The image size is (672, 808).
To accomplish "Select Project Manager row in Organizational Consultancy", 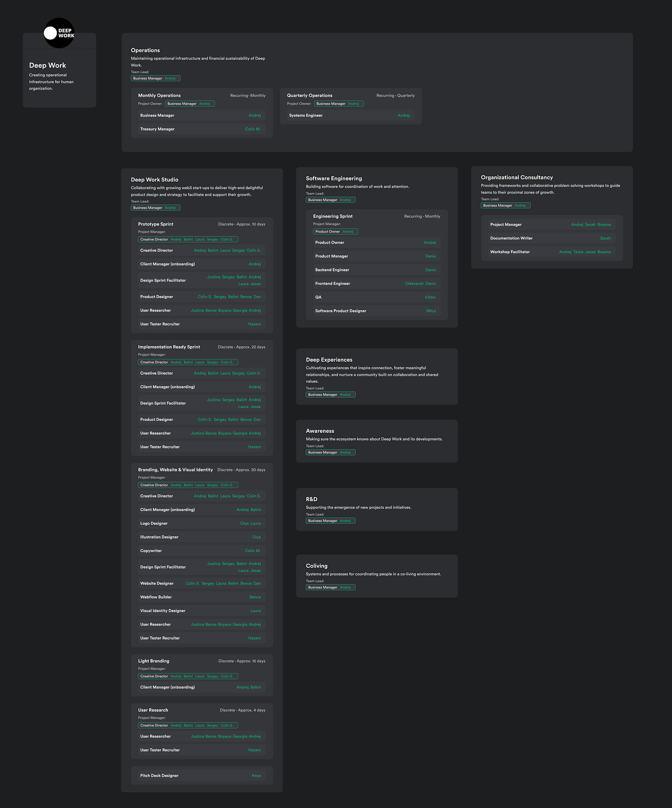I will pyautogui.click(x=552, y=225).
